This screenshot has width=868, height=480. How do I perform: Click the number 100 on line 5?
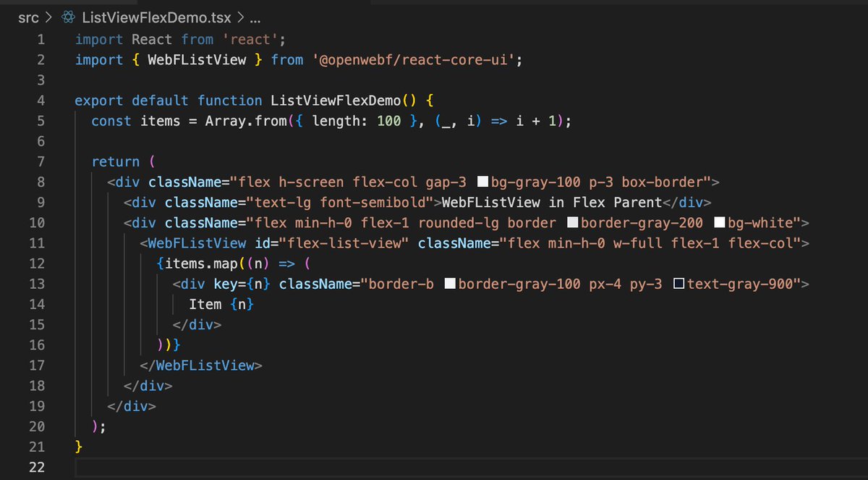coord(389,121)
